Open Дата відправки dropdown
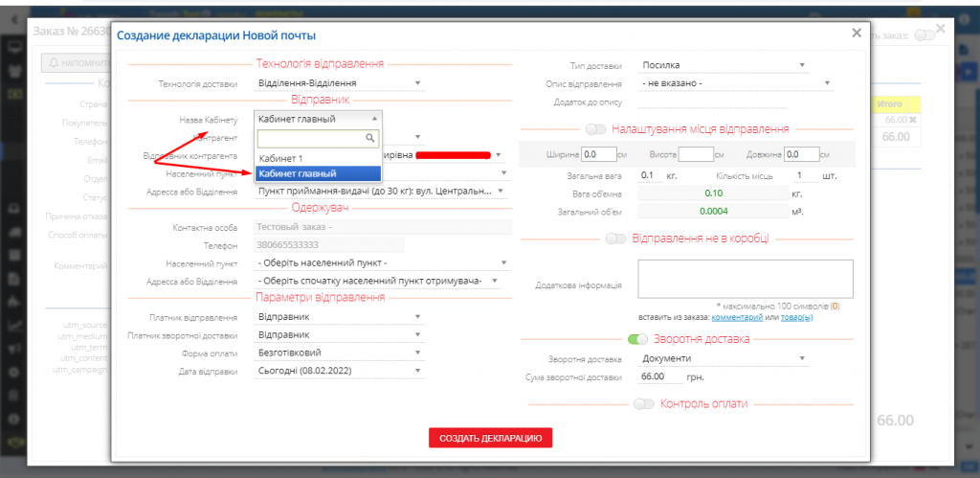 pos(340,371)
